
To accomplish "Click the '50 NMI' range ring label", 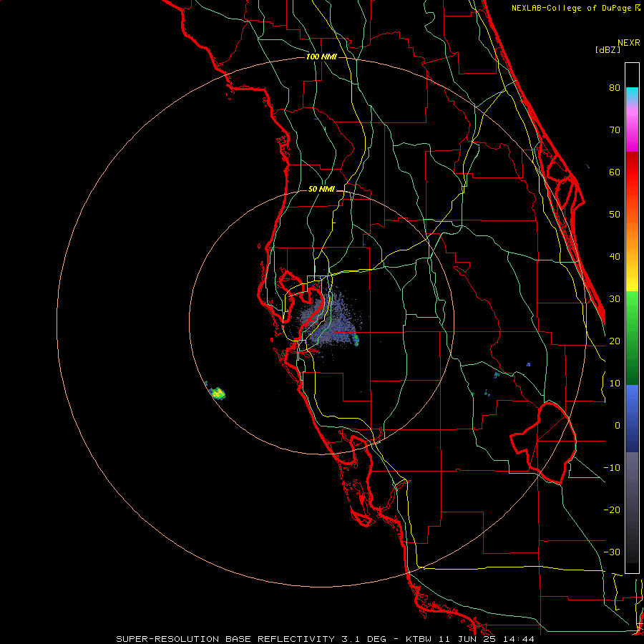I will pyautogui.click(x=321, y=190).
